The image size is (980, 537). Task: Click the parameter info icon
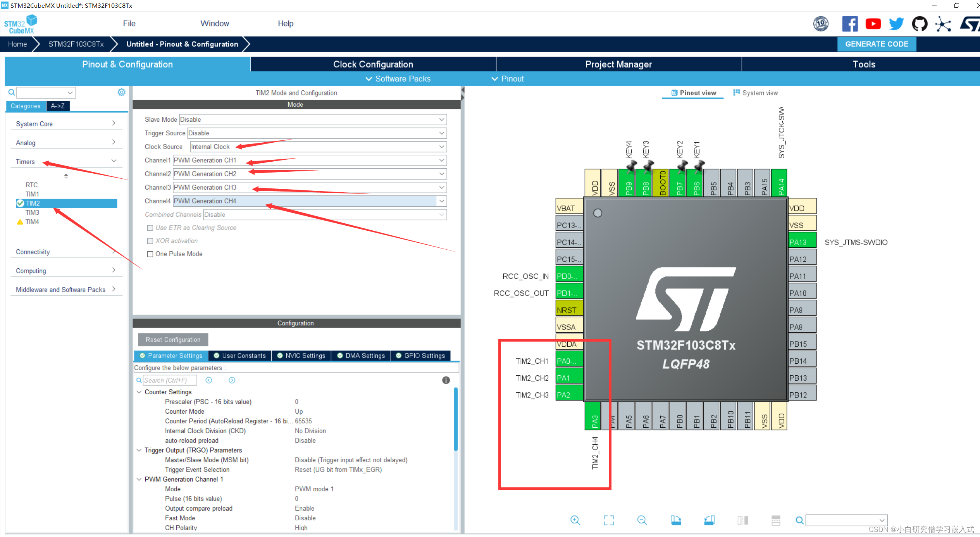click(446, 380)
